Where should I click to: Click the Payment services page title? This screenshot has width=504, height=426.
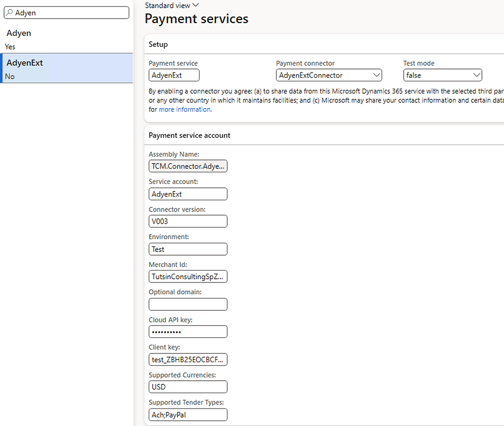(x=196, y=19)
